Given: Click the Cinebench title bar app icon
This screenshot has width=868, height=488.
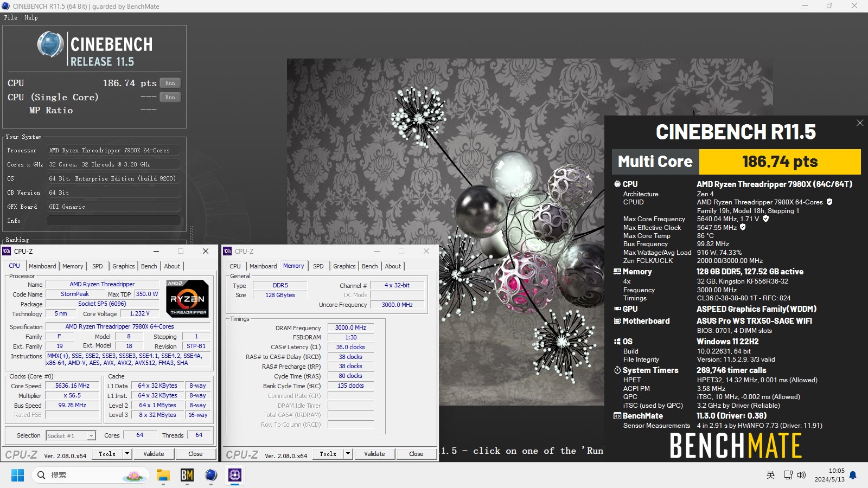Looking at the screenshot, I should pos(6,6).
